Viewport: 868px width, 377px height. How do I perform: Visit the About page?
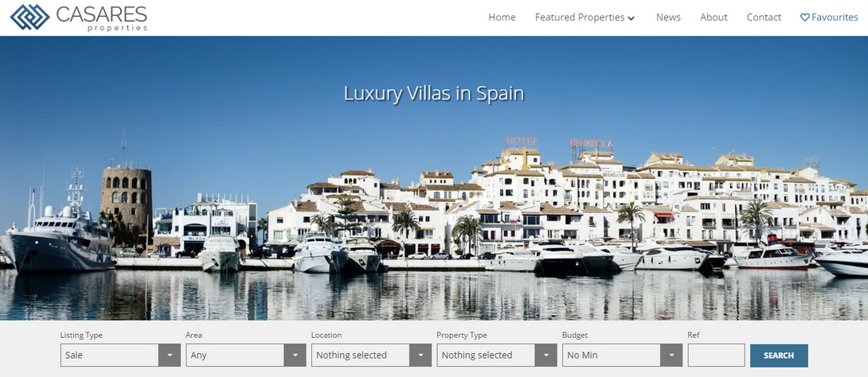pos(714,17)
